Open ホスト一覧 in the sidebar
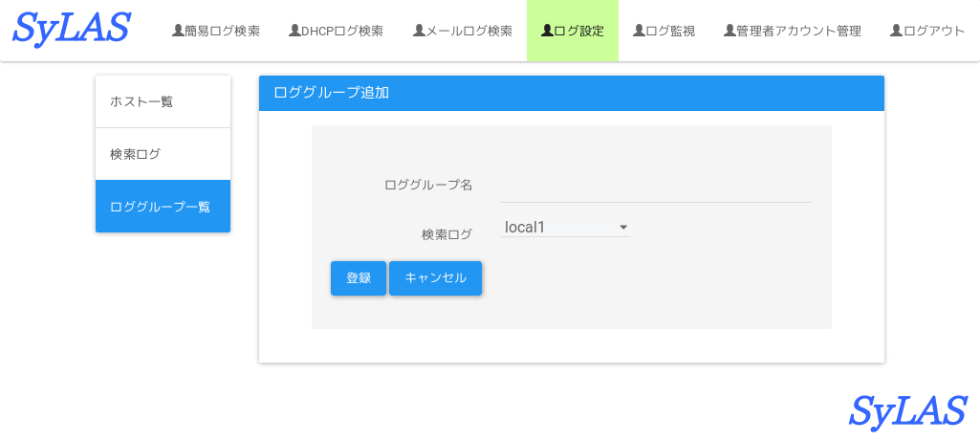980x441 pixels. click(x=163, y=102)
